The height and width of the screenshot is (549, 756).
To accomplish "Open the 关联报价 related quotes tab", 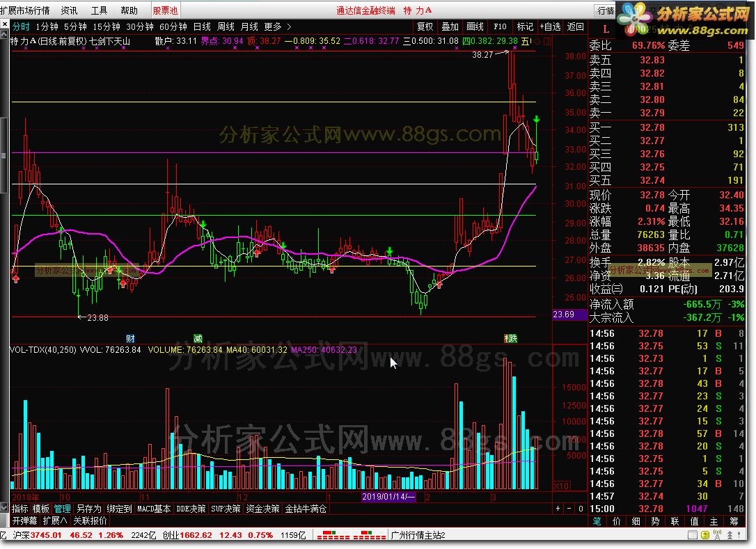I will coord(90,520).
